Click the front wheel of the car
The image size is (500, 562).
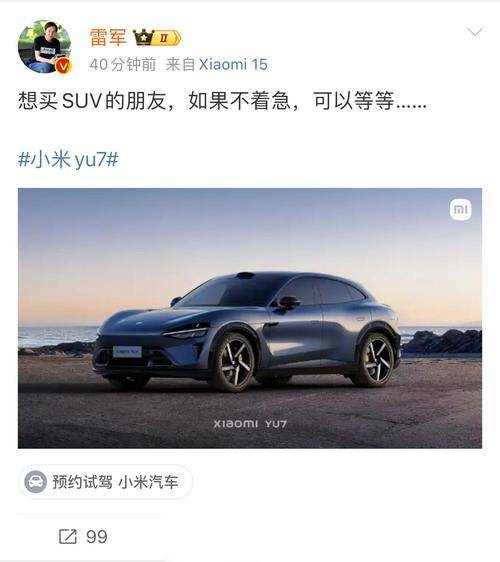point(235,362)
